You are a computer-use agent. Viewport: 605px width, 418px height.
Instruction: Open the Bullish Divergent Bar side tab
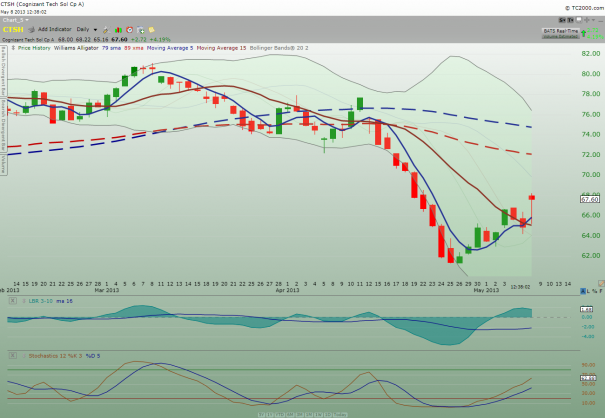click(3, 70)
